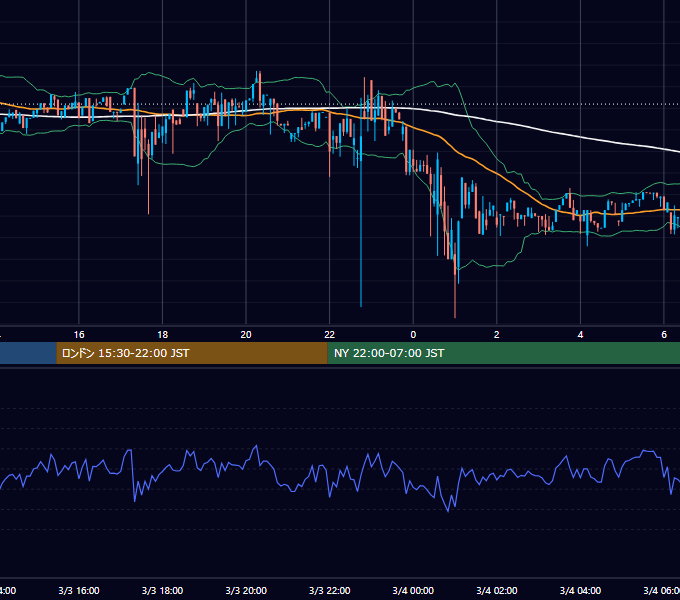Click the "3/4 00:00" label on the indicator axis

point(413,590)
